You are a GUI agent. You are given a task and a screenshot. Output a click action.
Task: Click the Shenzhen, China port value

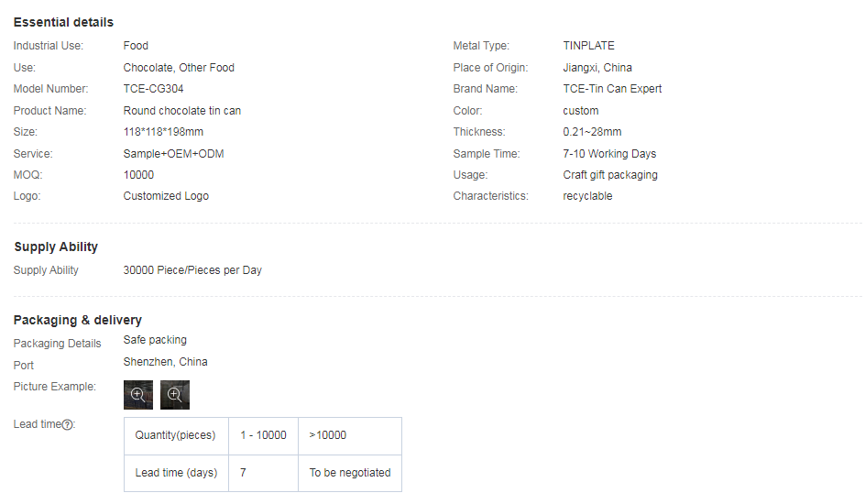pos(165,362)
